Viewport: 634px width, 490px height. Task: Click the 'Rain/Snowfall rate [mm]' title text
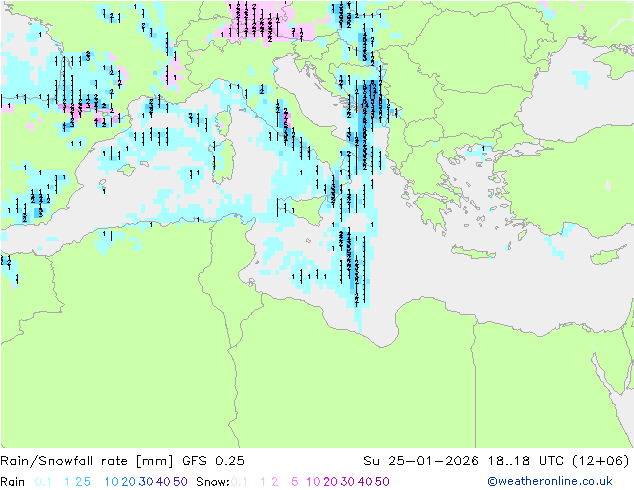pos(87,461)
